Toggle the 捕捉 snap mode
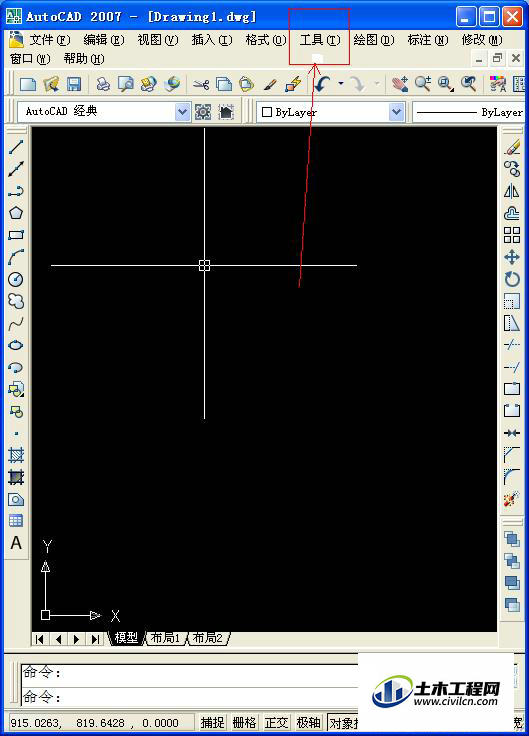 coord(213,722)
